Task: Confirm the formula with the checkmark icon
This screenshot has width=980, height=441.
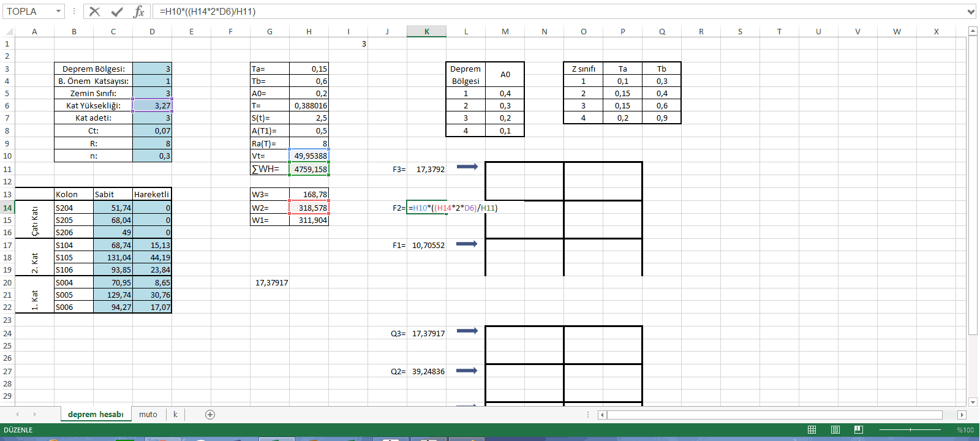Action: point(117,12)
